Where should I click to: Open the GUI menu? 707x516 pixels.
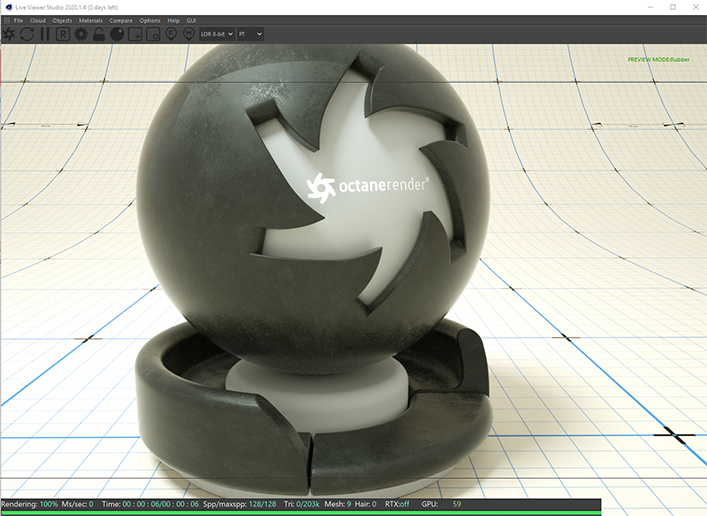[191, 21]
